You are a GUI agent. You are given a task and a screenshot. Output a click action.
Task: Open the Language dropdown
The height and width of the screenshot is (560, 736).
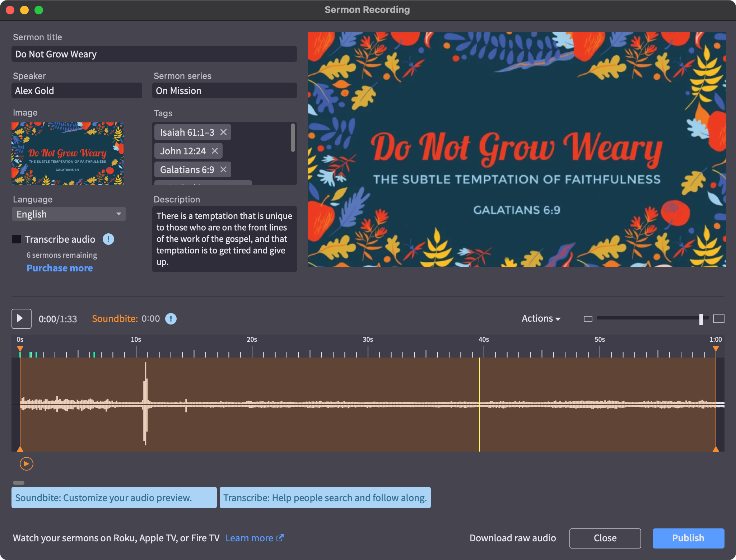click(69, 214)
